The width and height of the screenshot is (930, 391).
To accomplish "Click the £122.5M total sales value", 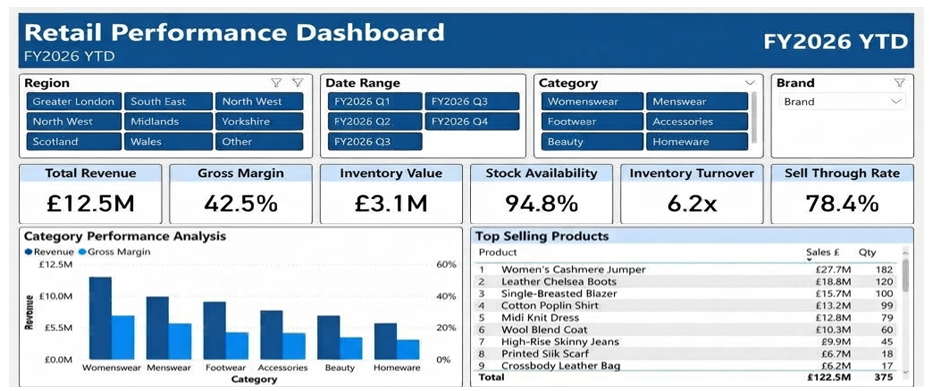I will point(829,377).
